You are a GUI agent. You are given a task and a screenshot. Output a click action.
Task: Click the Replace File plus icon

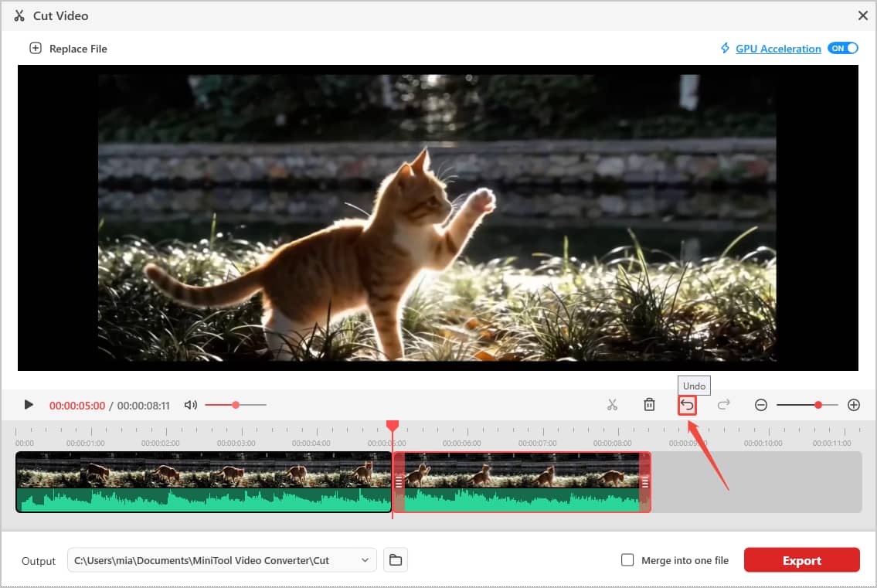36,48
